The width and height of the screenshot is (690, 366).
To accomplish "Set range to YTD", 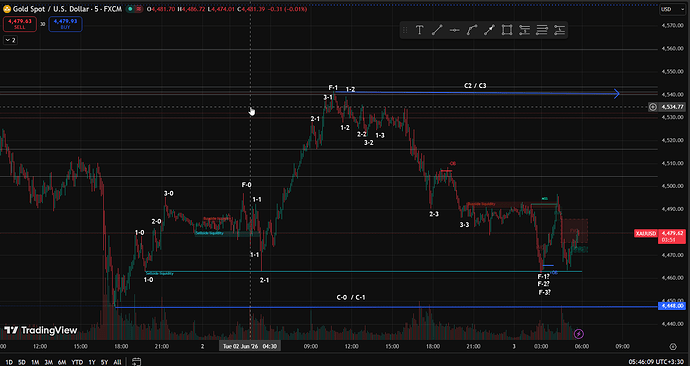I will pyautogui.click(x=77, y=362).
